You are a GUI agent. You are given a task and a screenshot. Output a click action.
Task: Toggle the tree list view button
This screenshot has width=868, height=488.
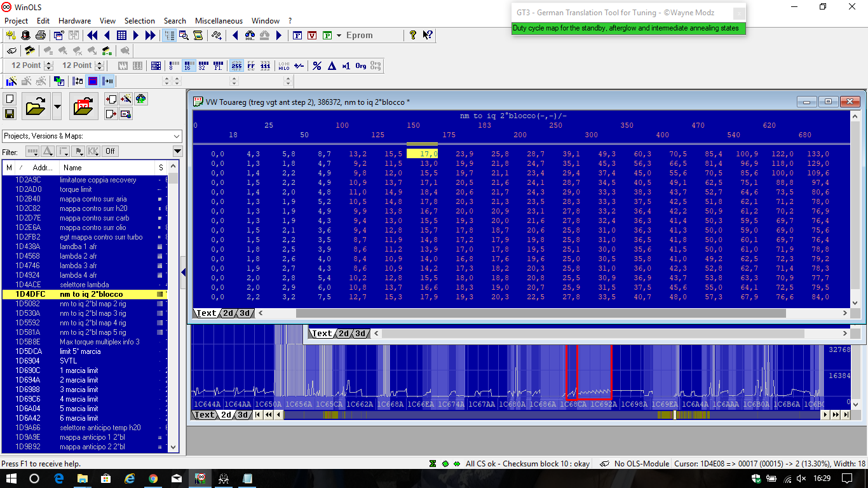pos(170,35)
